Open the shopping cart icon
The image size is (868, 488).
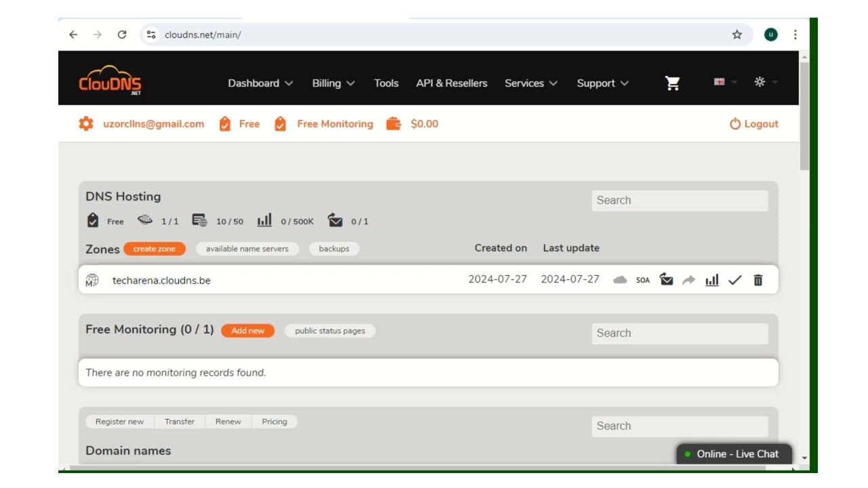(672, 83)
